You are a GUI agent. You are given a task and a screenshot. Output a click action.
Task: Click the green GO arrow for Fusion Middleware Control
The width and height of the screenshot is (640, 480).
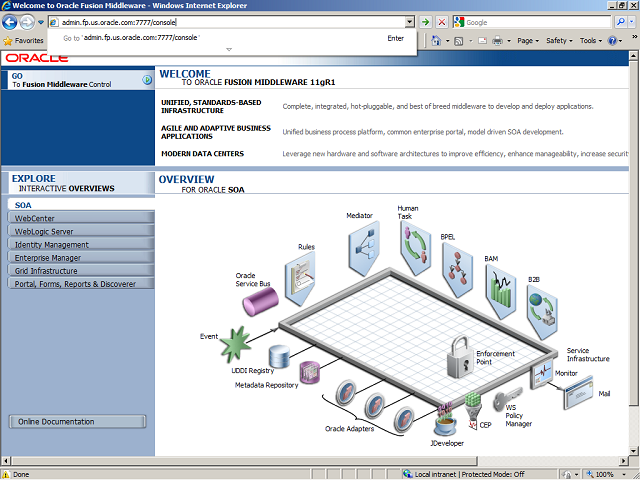[x=147, y=80]
